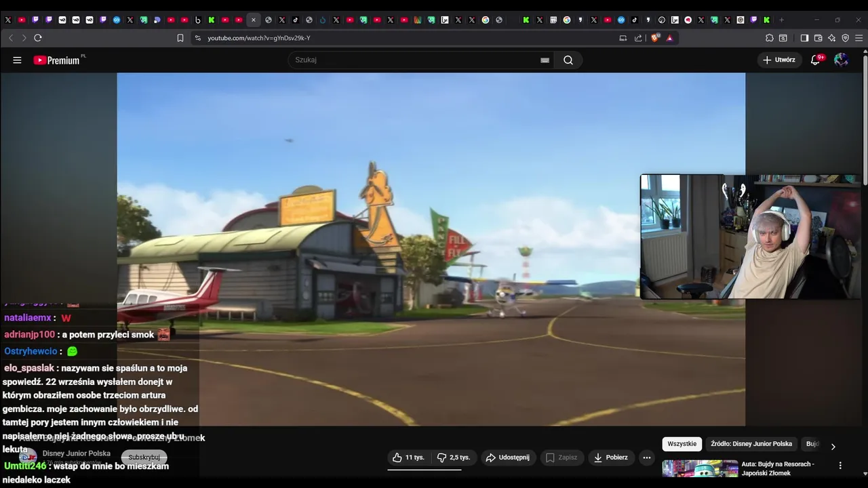868x488 pixels.
Task: Go back with the browser back arrow
Action: (11, 38)
